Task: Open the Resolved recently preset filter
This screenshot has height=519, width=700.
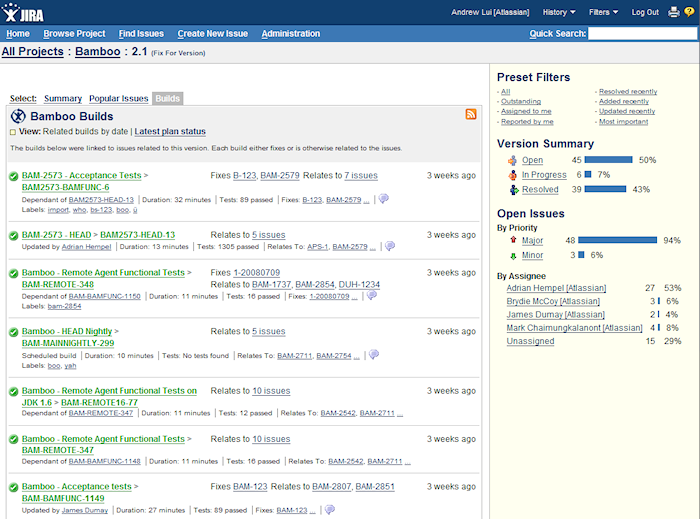Action: click(628, 91)
